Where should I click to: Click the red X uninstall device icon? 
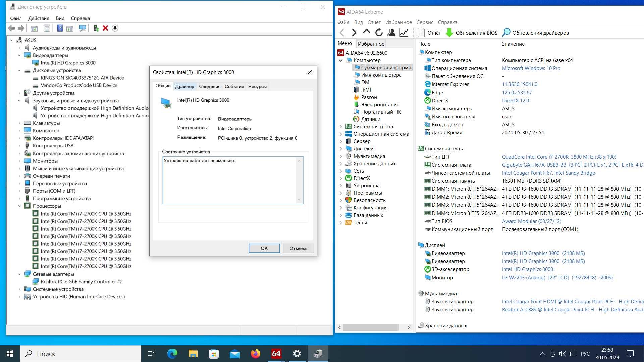tap(105, 28)
